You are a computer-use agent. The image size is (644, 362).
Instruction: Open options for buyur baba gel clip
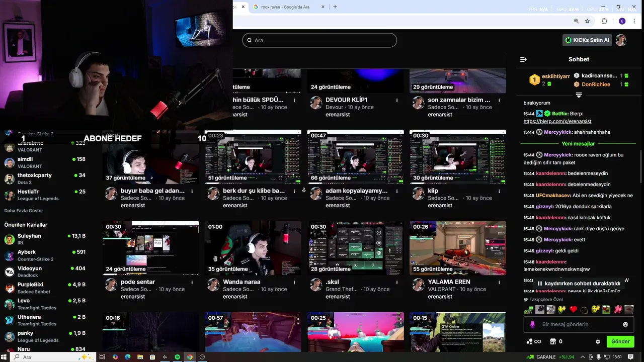[192, 191]
